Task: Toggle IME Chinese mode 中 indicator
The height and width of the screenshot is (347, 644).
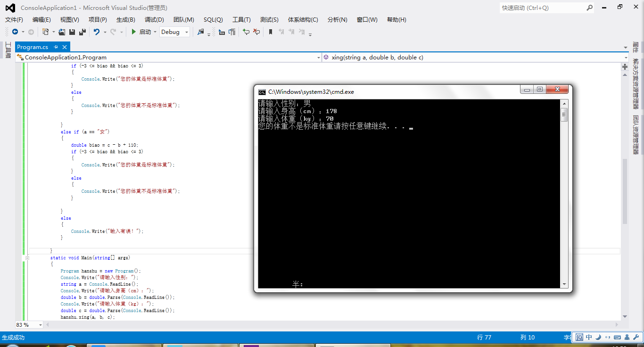Action: [x=589, y=337]
